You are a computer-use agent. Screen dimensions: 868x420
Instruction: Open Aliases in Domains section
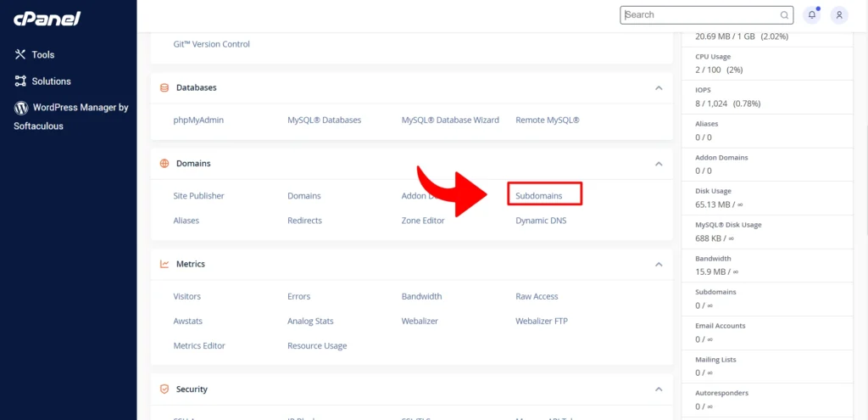[186, 221]
